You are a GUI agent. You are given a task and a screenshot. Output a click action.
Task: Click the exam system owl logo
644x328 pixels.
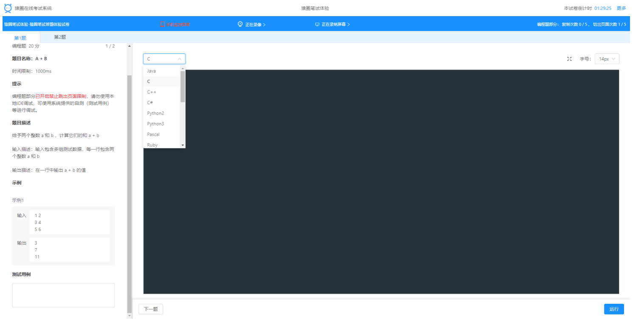8,8
